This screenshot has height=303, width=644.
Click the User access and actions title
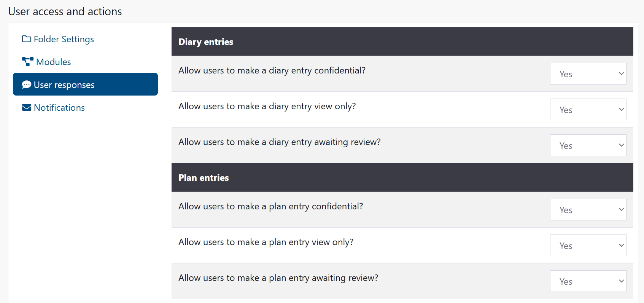pos(65,11)
